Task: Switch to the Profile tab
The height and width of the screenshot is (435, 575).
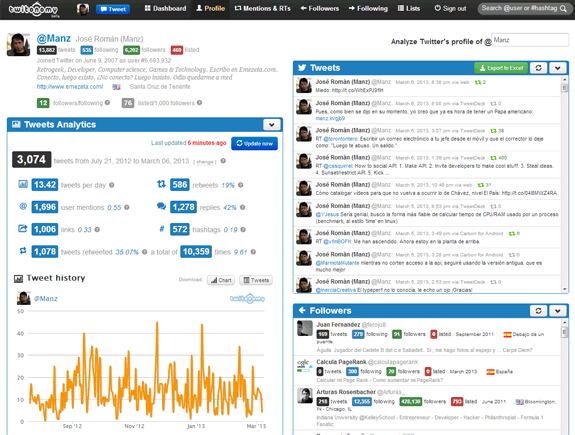Action: [x=210, y=8]
